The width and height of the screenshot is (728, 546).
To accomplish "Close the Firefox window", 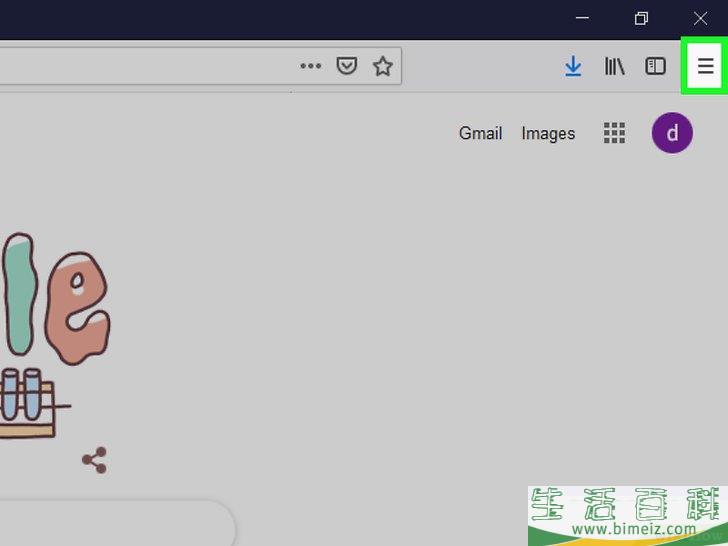I will click(700, 19).
